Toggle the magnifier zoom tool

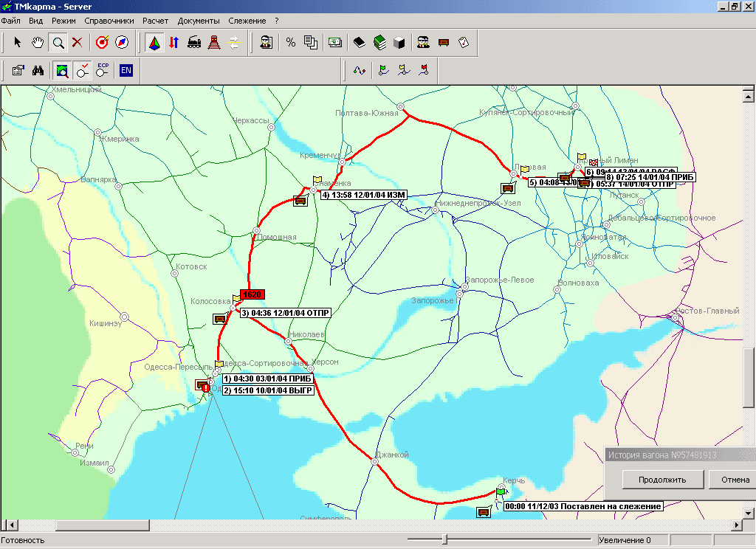pyautogui.click(x=58, y=43)
